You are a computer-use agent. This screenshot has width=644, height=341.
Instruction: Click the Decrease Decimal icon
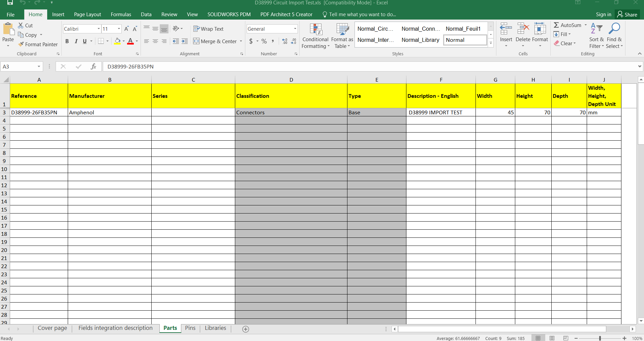click(x=294, y=41)
